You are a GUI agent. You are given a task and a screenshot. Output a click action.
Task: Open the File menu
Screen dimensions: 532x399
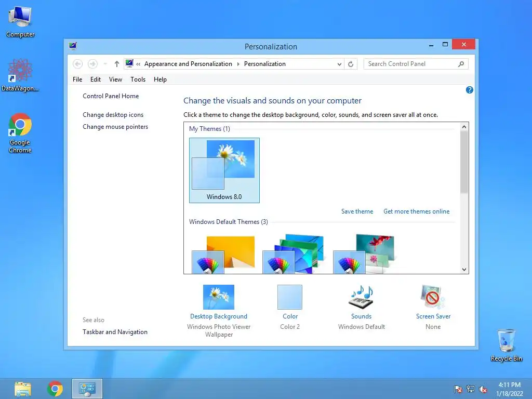77,79
